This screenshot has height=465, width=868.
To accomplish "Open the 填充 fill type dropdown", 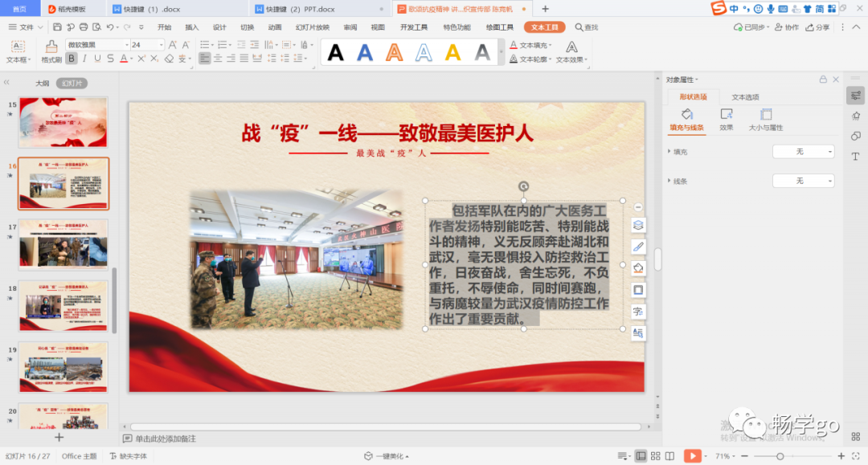I will click(803, 152).
